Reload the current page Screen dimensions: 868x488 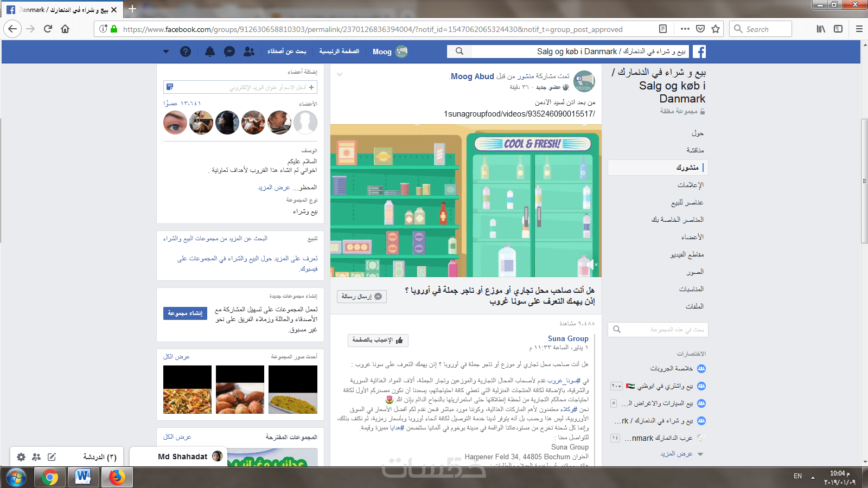click(48, 29)
